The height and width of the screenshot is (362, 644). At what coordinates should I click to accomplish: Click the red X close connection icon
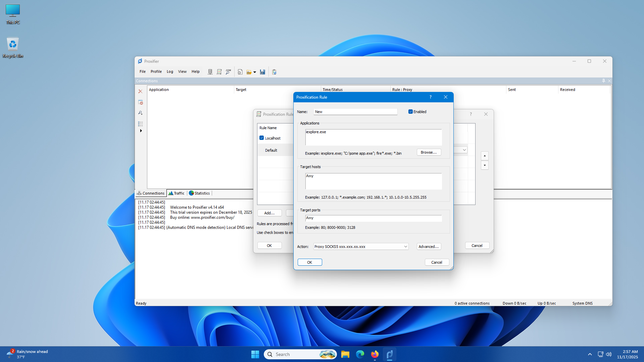(140, 91)
